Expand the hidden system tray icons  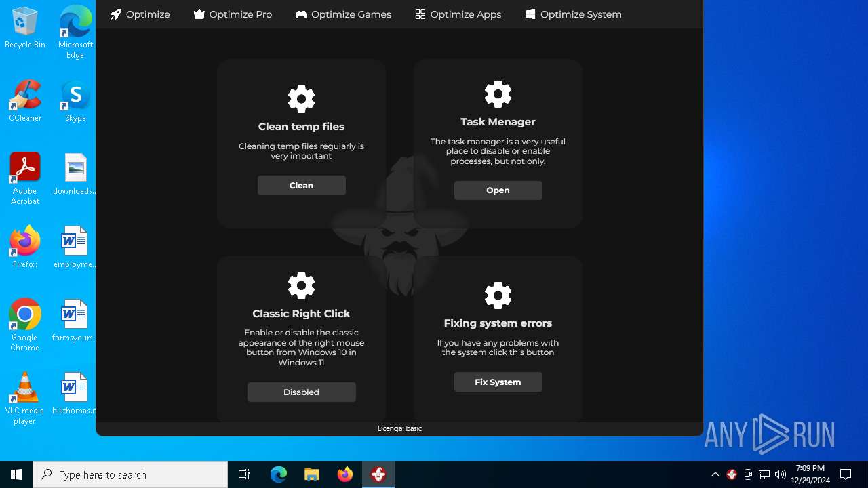(x=715, y=474)
